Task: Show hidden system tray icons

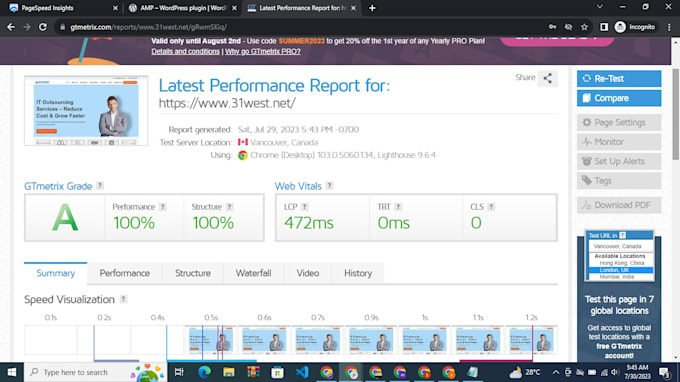Action: tap(556, 372)
